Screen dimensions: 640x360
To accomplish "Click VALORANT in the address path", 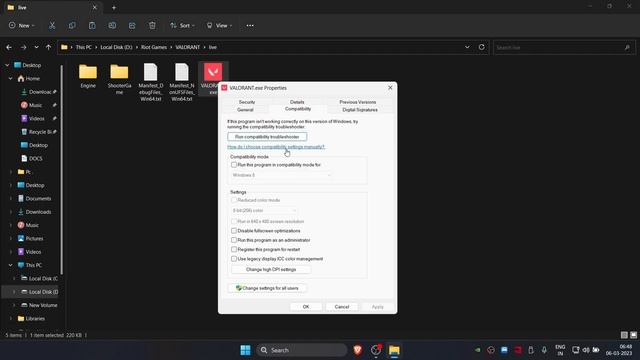I will point(188,47).
